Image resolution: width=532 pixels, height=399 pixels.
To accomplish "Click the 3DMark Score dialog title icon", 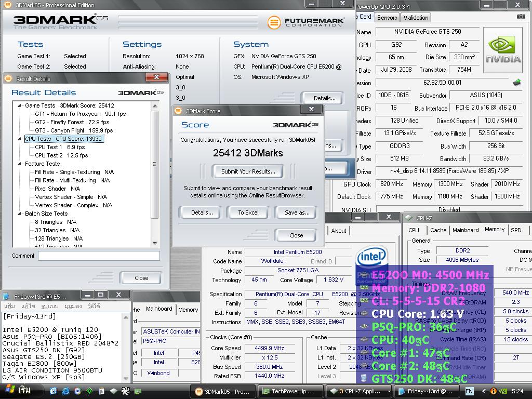I will 178,111.
